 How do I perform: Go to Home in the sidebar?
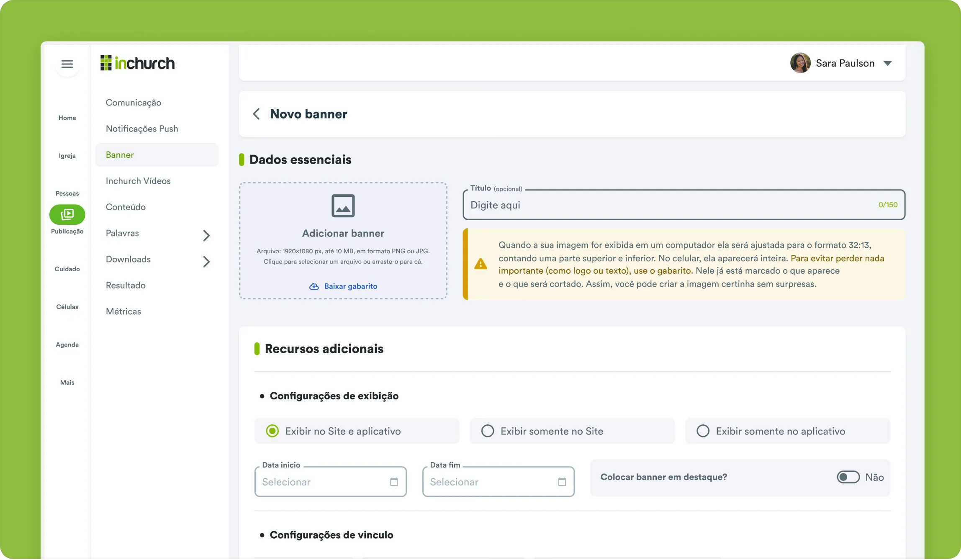click(x=67, y=118)
